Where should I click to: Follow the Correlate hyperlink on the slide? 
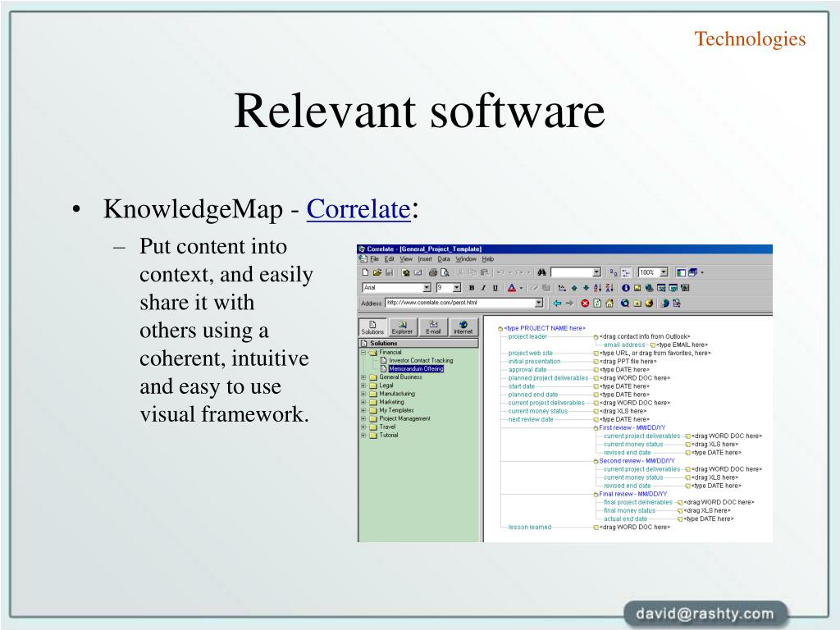pyautogui.click(x=358, y=209)
